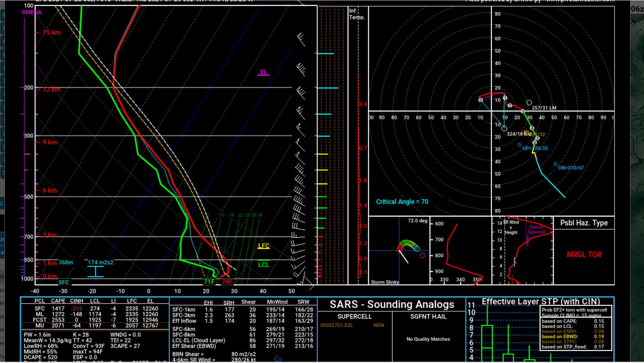644x363 pixels.
Task: Click the 6 km height label
Action: (50, 190)
